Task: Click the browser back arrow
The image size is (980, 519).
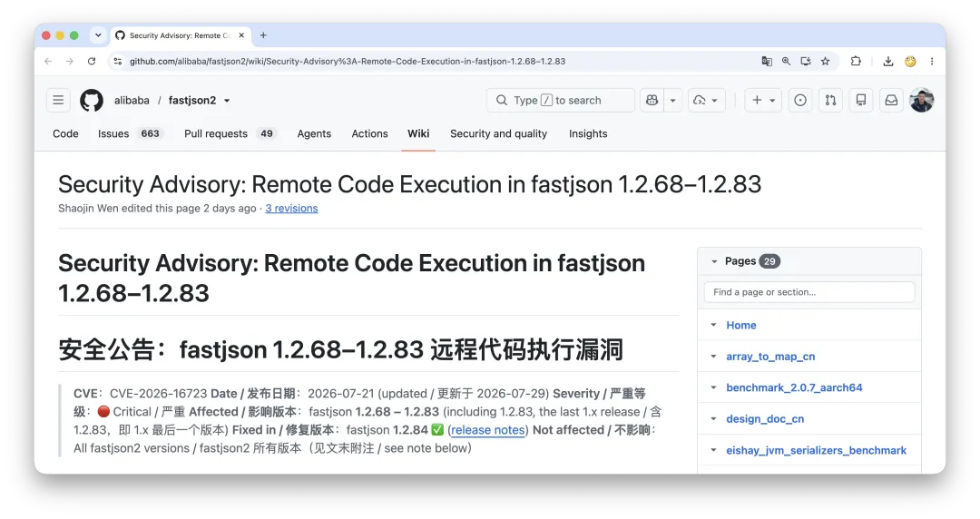Action: click(48, 62)
